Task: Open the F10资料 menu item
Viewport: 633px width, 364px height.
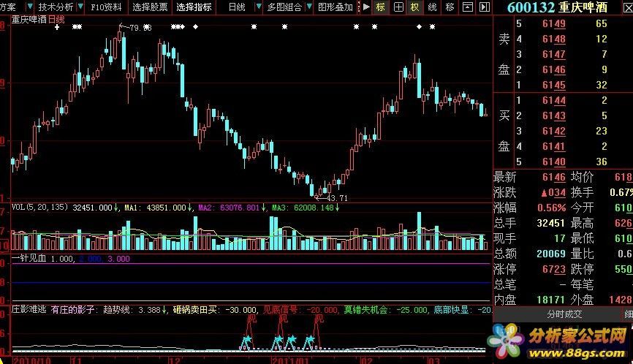Action: [x=106, y=7]
